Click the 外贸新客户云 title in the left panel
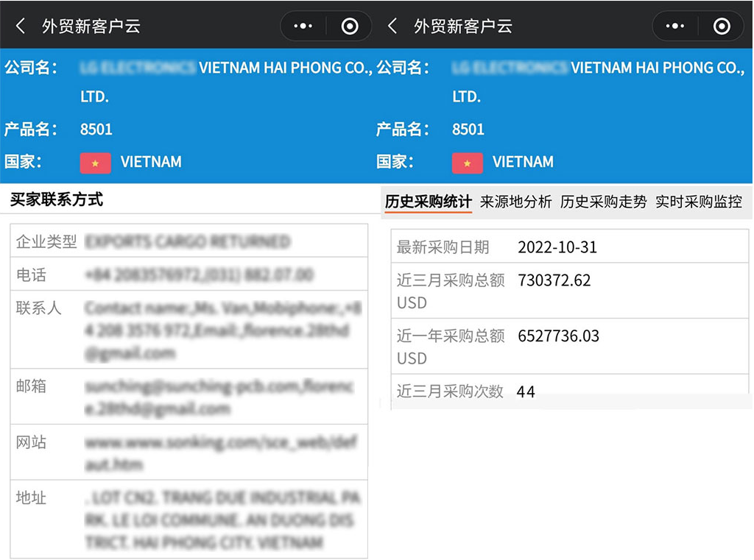Viewport: 754px width, 560px height. (91, 26)
